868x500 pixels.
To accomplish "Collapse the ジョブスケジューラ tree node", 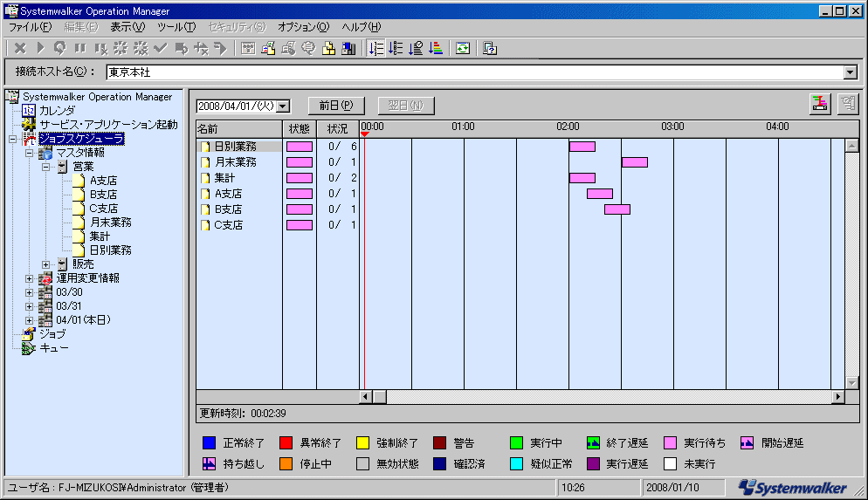I will [13, 139].
